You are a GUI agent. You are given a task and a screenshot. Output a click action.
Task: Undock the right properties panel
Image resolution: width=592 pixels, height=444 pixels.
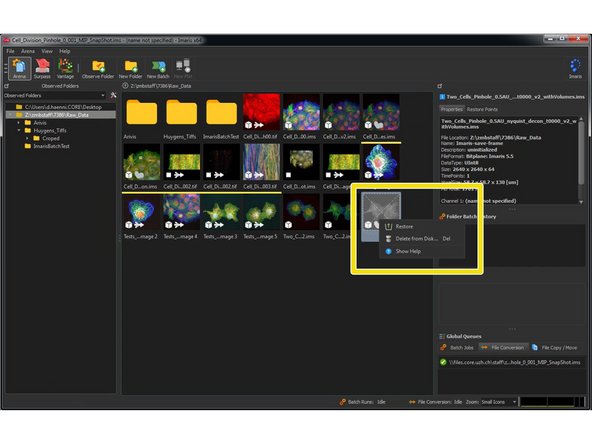coord(440,86)
